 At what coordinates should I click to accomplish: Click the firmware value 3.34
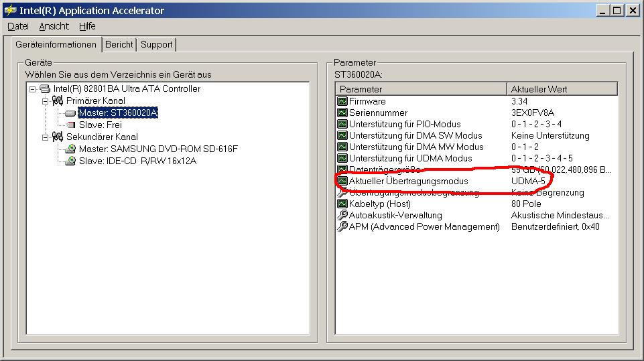519,101
